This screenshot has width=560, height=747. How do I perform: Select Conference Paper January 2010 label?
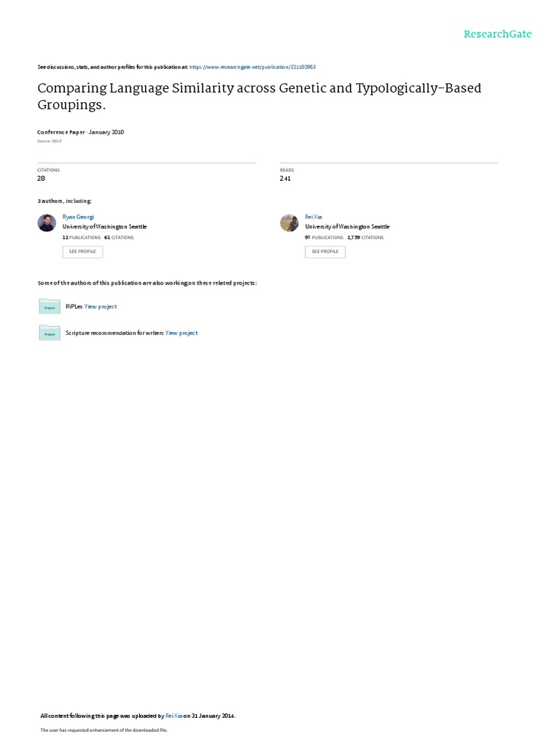(80, 132)
